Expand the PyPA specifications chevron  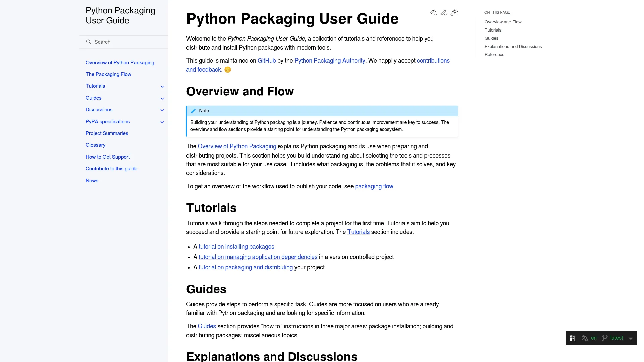162,122
